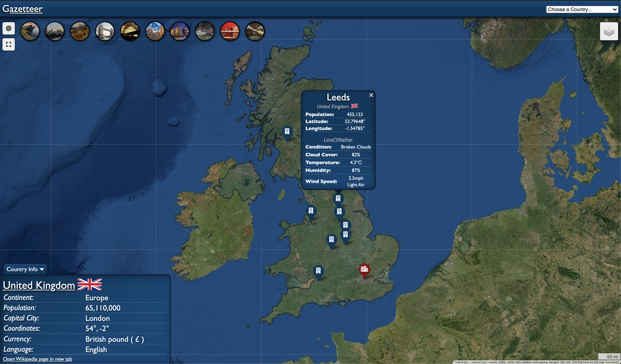Open Wikipedia page in new tab link

37,359
